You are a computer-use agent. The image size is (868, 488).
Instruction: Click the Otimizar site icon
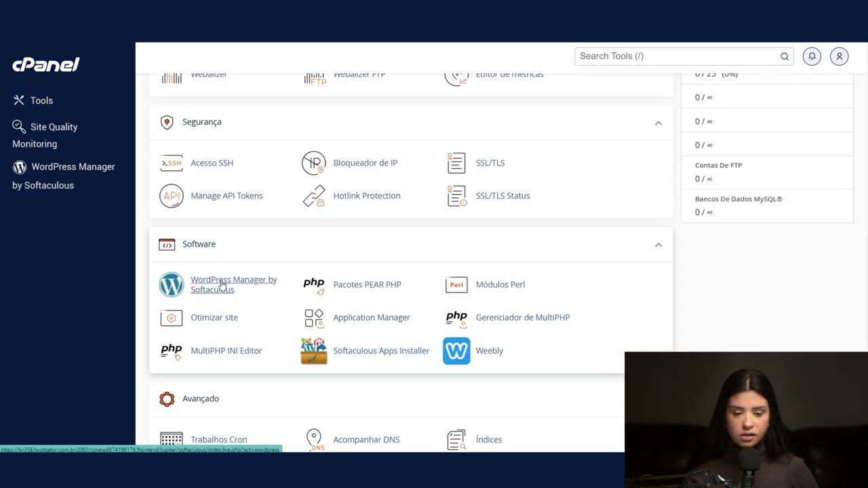click(172, 317)
